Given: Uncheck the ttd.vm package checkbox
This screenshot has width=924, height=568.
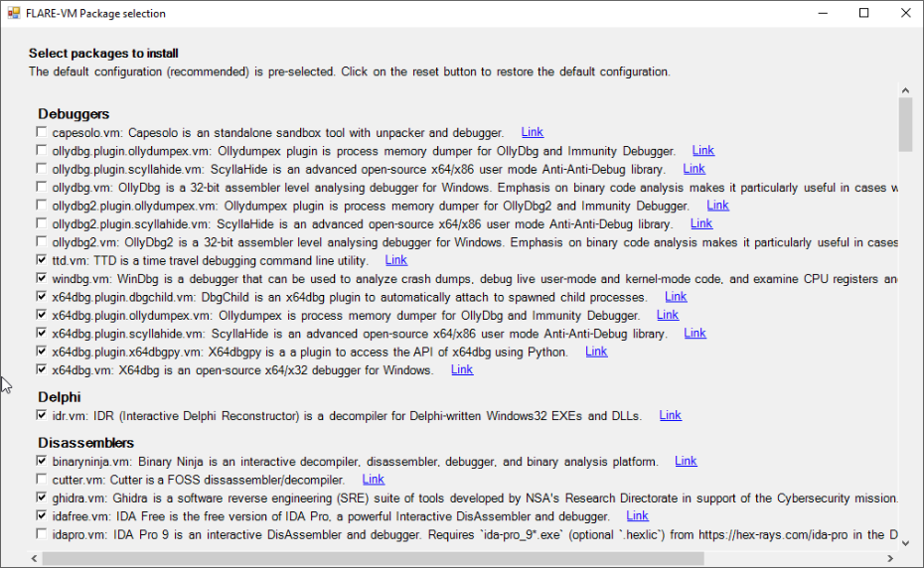Looking at the screenshot, I should (x=42, y=260).
